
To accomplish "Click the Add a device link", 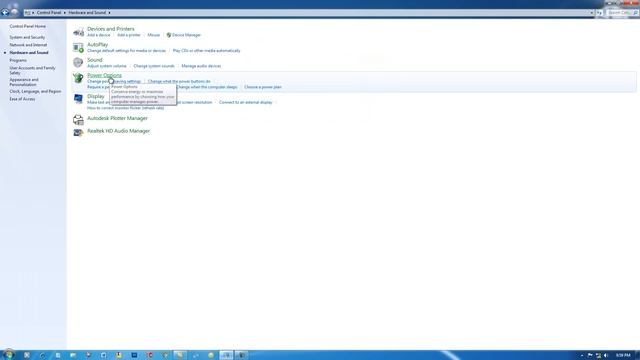I will 98,35.
